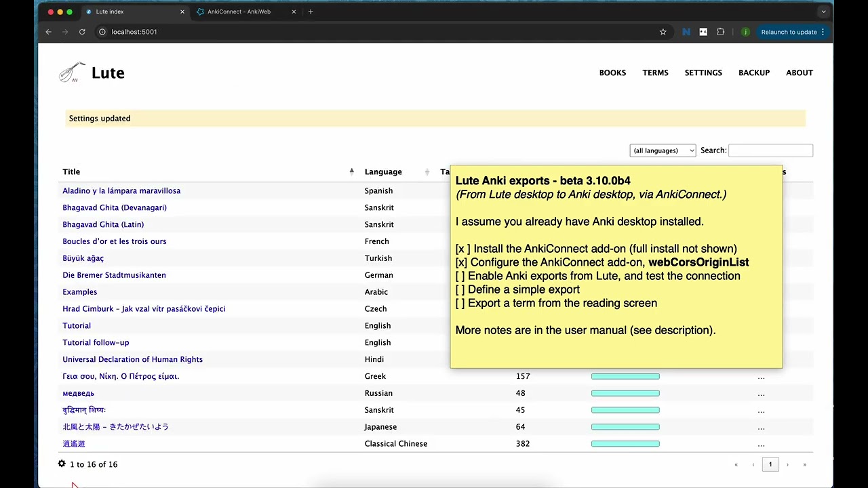Click status bar for 逍遙遊 (382 words)
The height and width of the screenshot is (488, 868).
625,444
